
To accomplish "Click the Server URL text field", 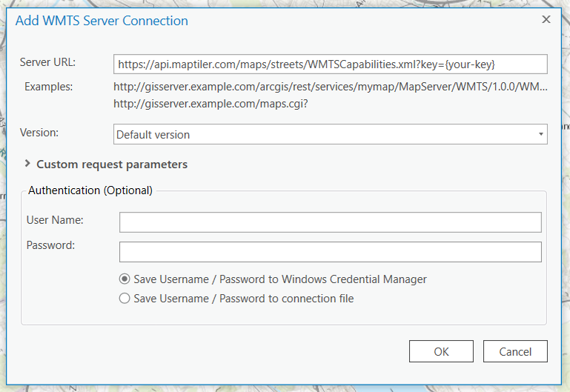I will (x=331, y=64).
